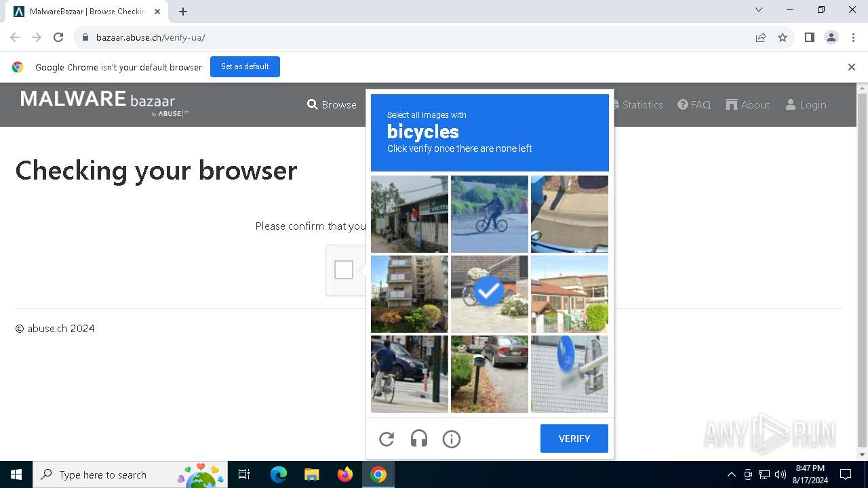Select the cyclist near blue car tile
This screenshot has width=868, height=488.
pyautogui.click(x=410, y=374)
